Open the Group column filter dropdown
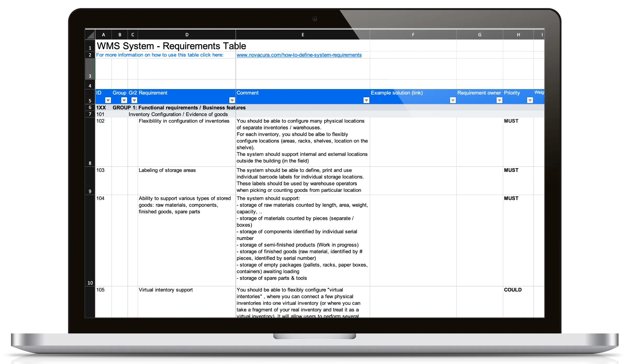 click(124, 100)
